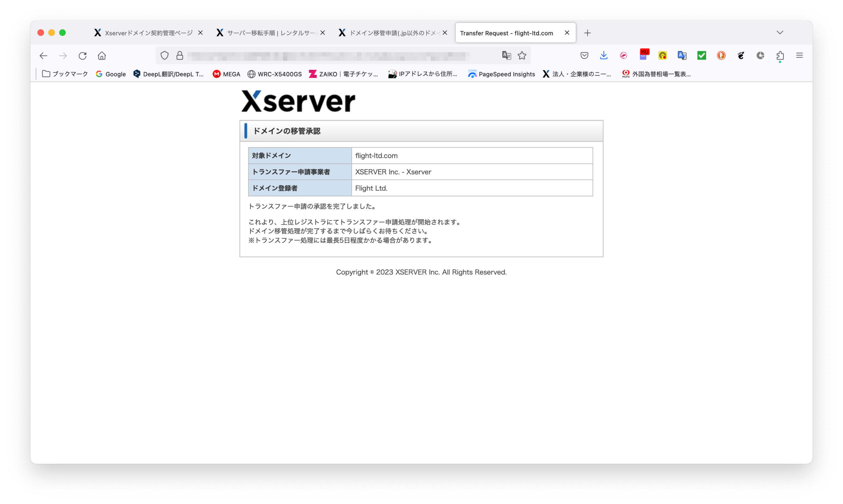Click トランスファー申請の承認を完了しました text
This screenshot has height=504, width=843.
pyautogui.click(x=313, y=206)
